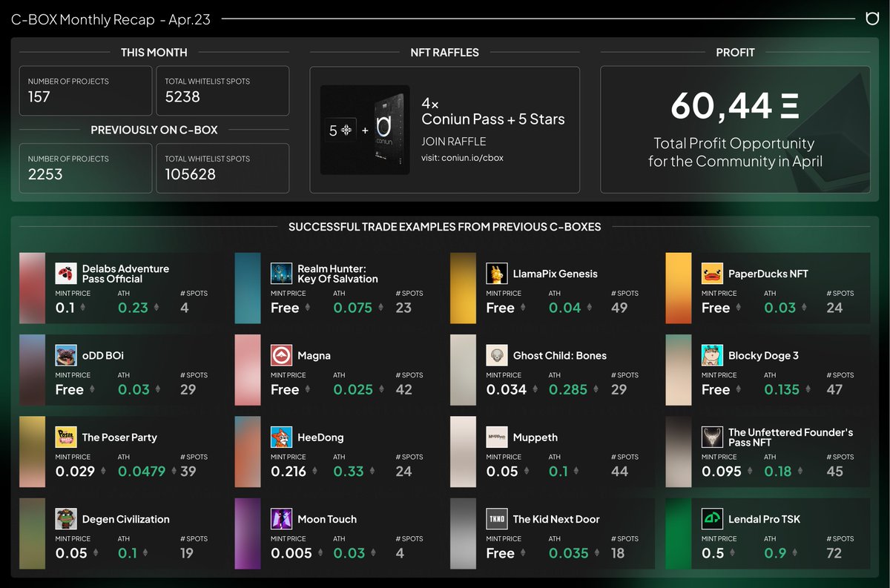Image resolution: width=890 pixels, height=588 pixels.
Task: Click The Kid Next Door title
Action: (556, 519)
